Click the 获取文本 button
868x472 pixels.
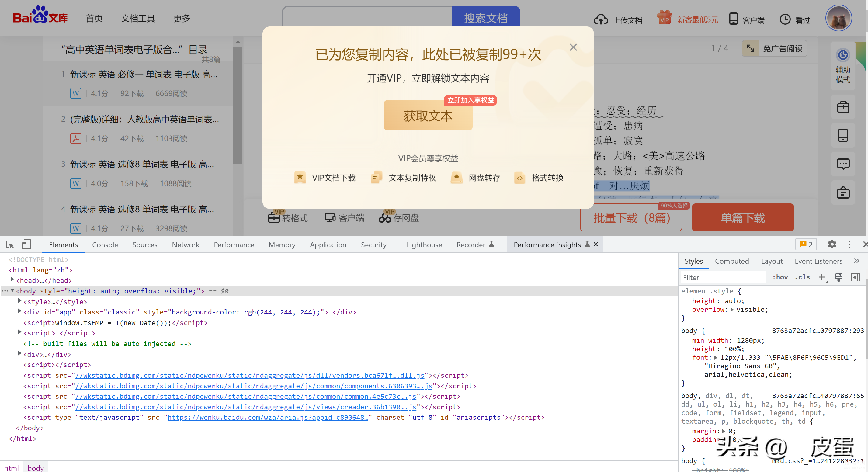[x=428, y=116]
